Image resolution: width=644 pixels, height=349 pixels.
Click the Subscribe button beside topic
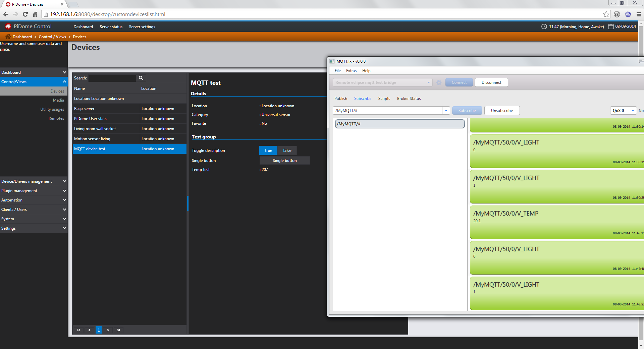[x=467, y=111]
